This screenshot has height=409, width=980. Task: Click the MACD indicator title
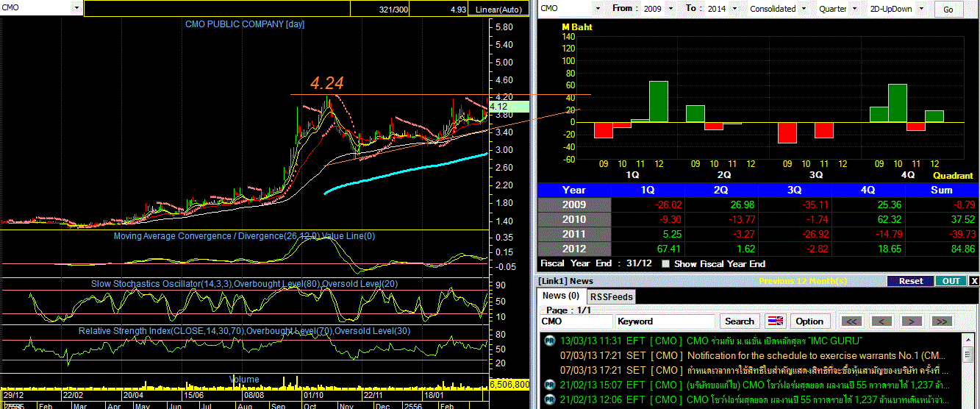point(244,236)
